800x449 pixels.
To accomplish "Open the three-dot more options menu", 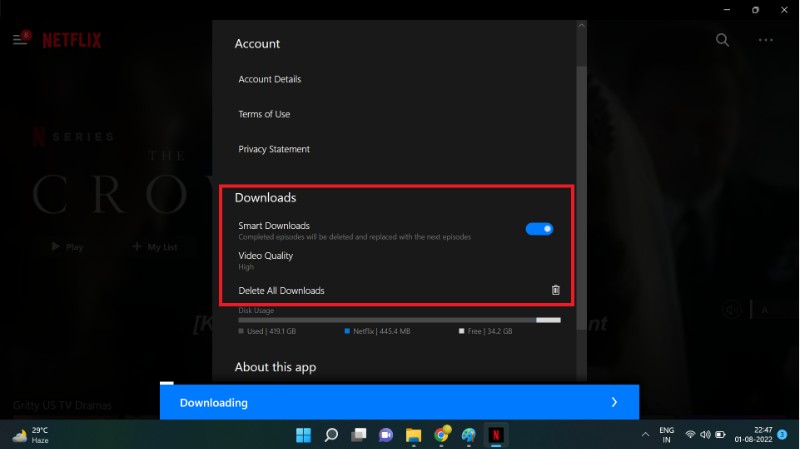I will 765,40.
